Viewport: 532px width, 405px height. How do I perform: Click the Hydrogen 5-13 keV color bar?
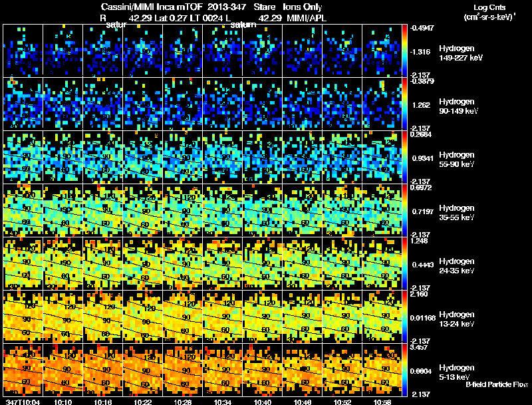pos(404,370)
